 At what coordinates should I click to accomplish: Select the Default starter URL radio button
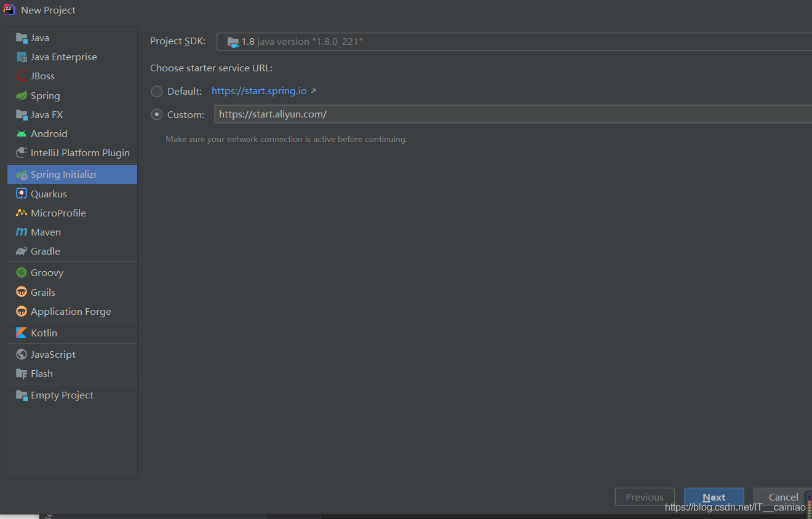tap(157, 92)
